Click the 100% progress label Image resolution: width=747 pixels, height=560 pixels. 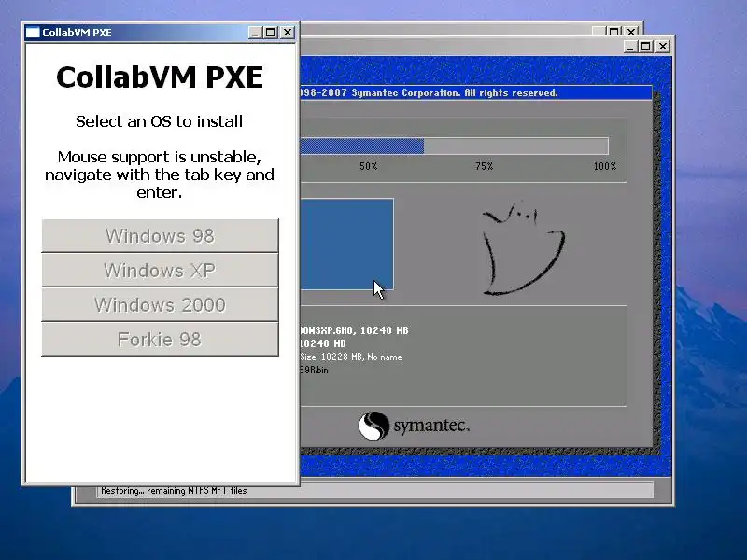(604, 166)
